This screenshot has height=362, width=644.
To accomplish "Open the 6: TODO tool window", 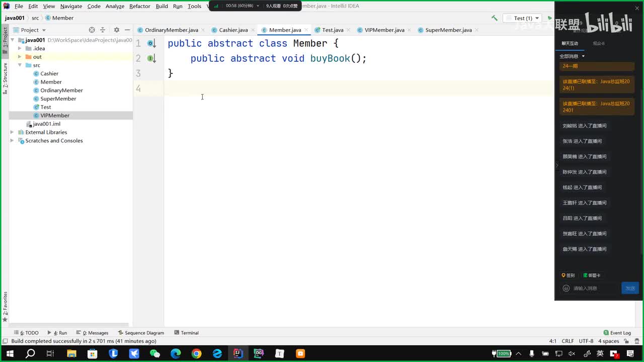I will tap(26, 333).
